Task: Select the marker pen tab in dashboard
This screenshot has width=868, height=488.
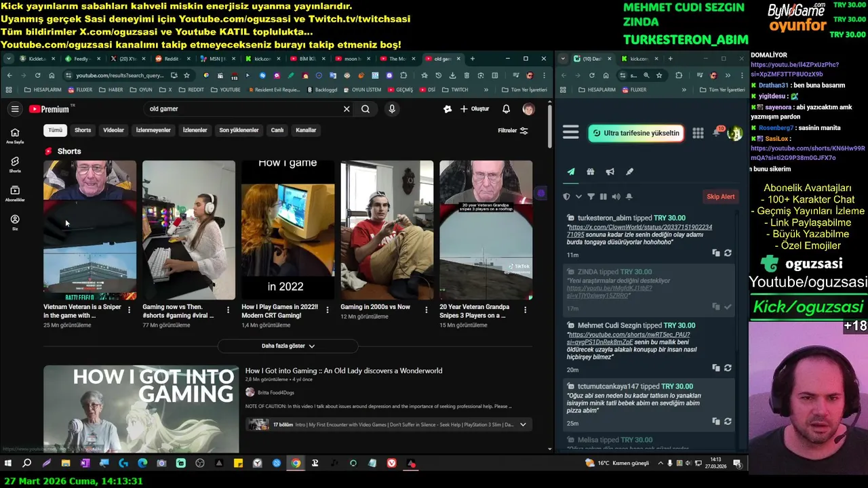Action: [x=629, y=172]
